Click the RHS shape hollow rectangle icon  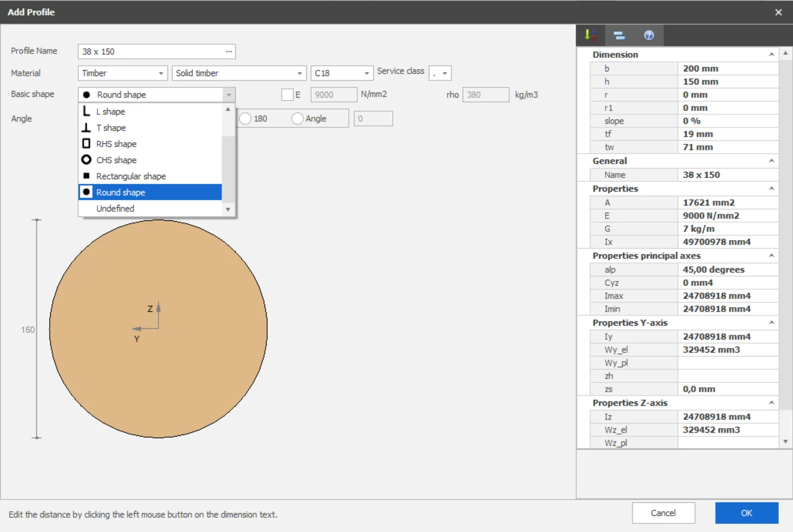86,144
